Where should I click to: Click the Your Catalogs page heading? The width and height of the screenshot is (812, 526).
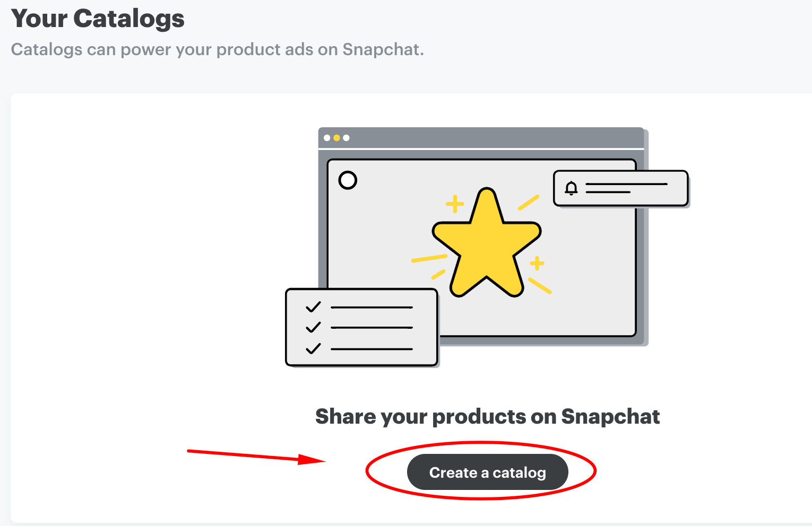coord(98,19)
